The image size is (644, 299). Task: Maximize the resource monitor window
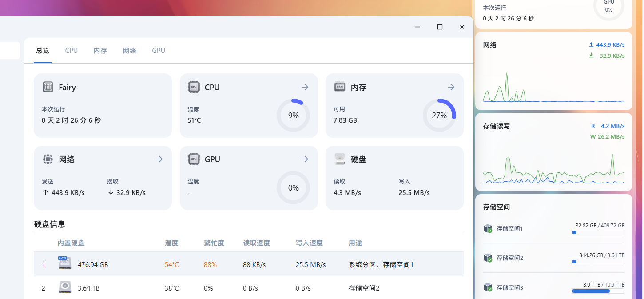tap(440, 27)
